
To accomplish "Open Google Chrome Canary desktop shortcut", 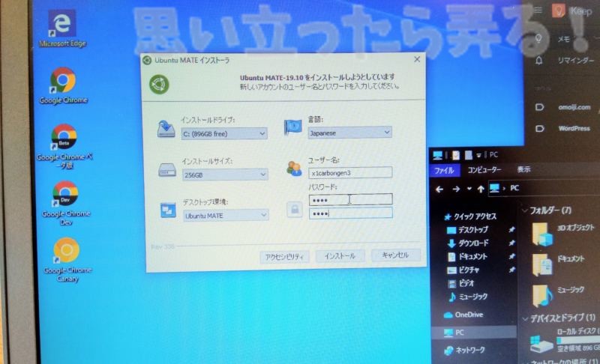I will click(x=67, y=260).
